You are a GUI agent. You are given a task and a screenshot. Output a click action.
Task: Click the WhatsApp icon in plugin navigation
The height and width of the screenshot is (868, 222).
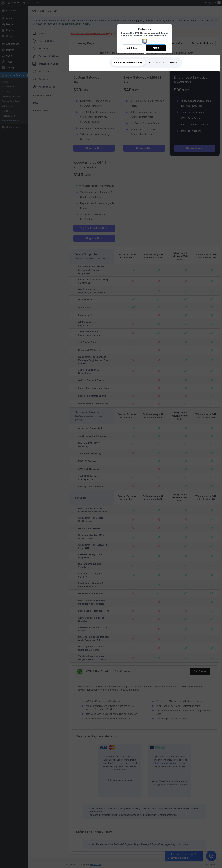click(34, 71)
